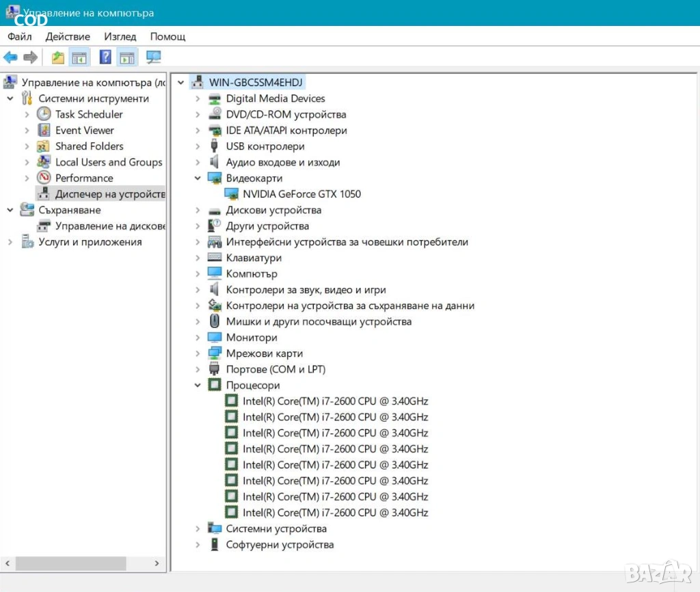Click the Help question mark toolbar icon
Image resolution: width=700 pixels, height=592 pixels.
coord(105,57)
